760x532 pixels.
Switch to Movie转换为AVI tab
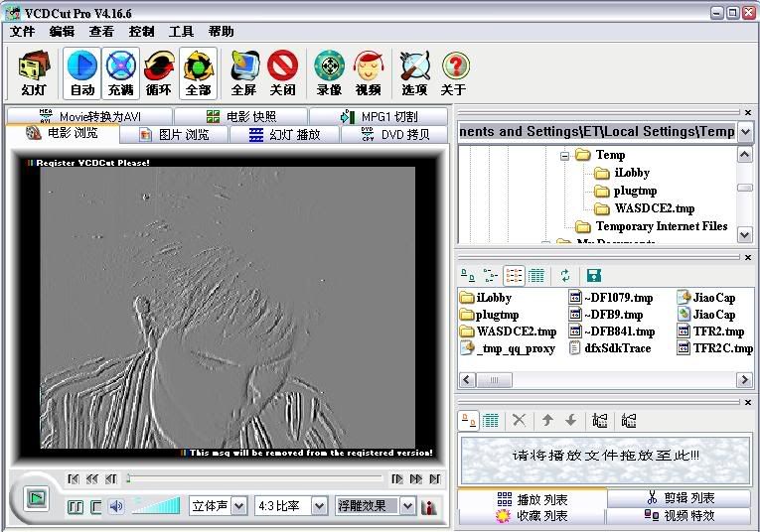89,116
